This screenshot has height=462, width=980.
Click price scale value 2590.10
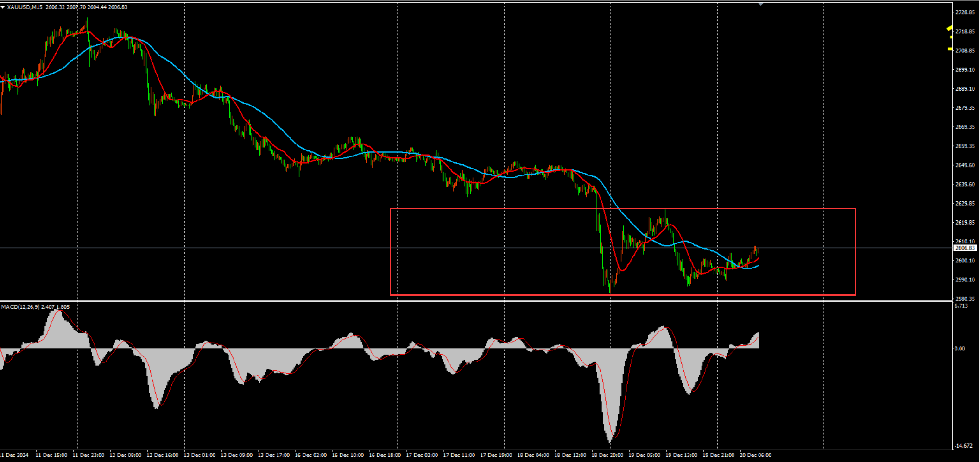pyautogui.click(x=965, y=280)
